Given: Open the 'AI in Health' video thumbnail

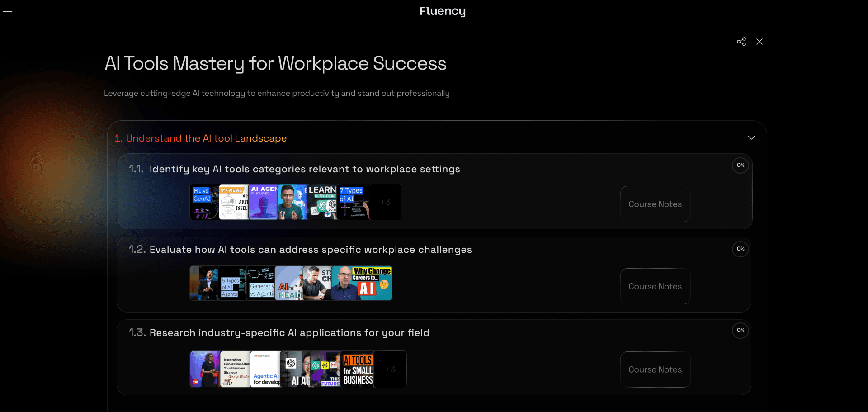Looking at the screenshot, I should [289, 283].
